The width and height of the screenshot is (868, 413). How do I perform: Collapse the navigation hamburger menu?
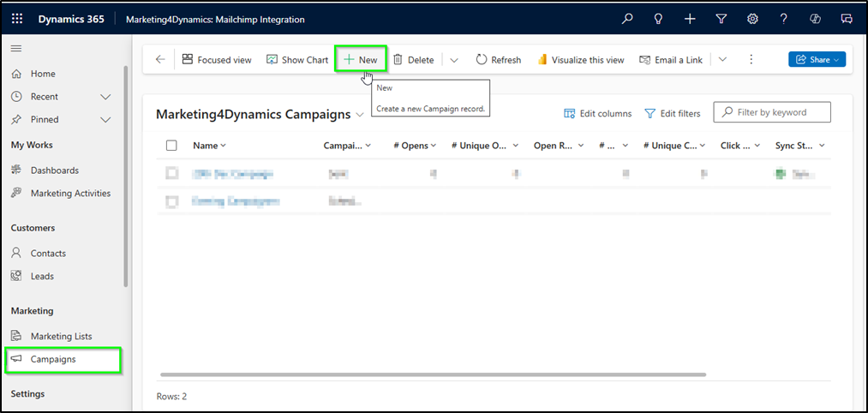tap(16, 49)
